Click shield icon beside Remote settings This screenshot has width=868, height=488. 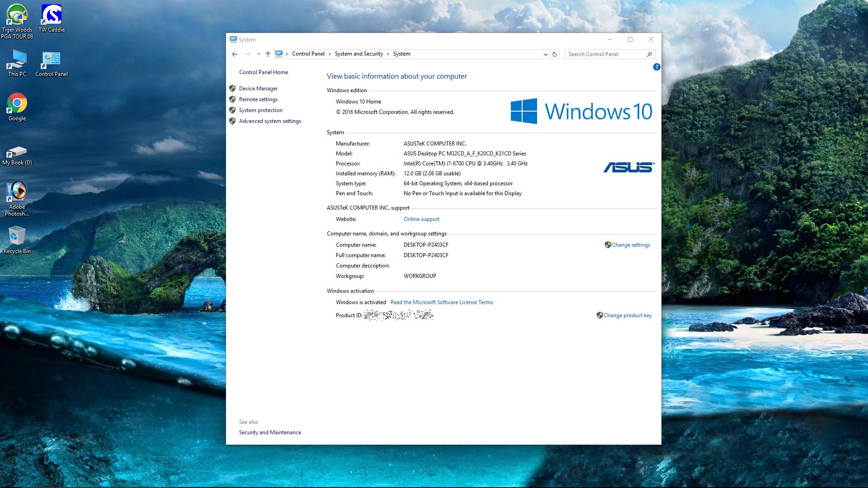(232, 99)
